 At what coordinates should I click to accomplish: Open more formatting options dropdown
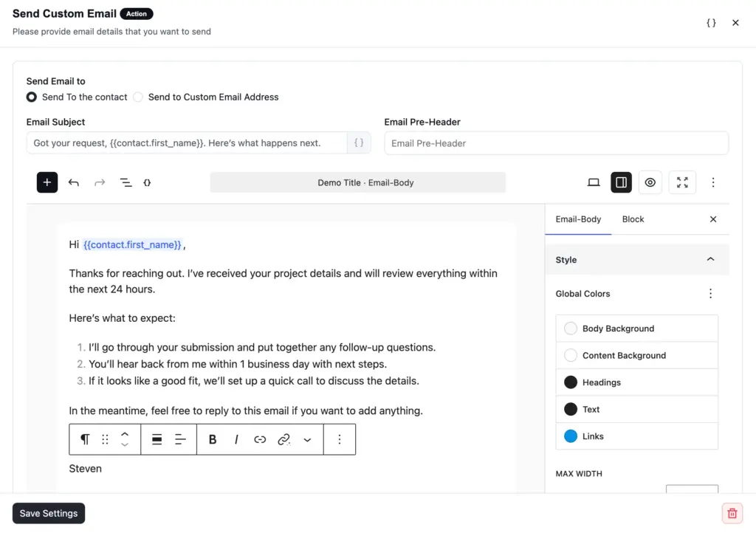(307, 439)
